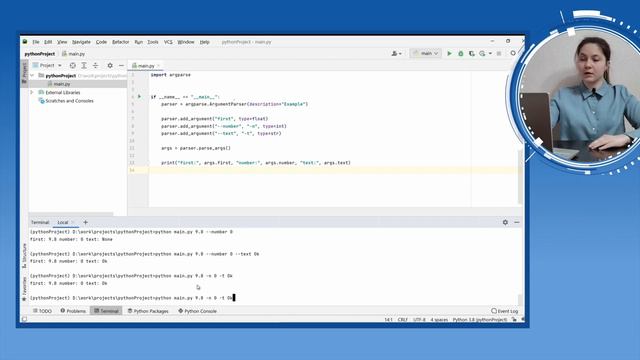
Task: Click pythonProject breadcrumb in navigation bar
Action: click(40, 54)
